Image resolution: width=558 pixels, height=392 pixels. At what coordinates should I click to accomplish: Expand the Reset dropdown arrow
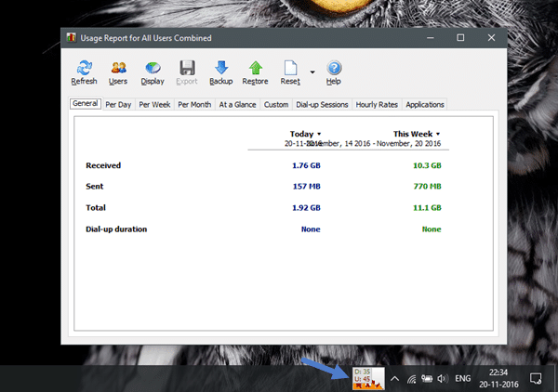coord(312,72)
